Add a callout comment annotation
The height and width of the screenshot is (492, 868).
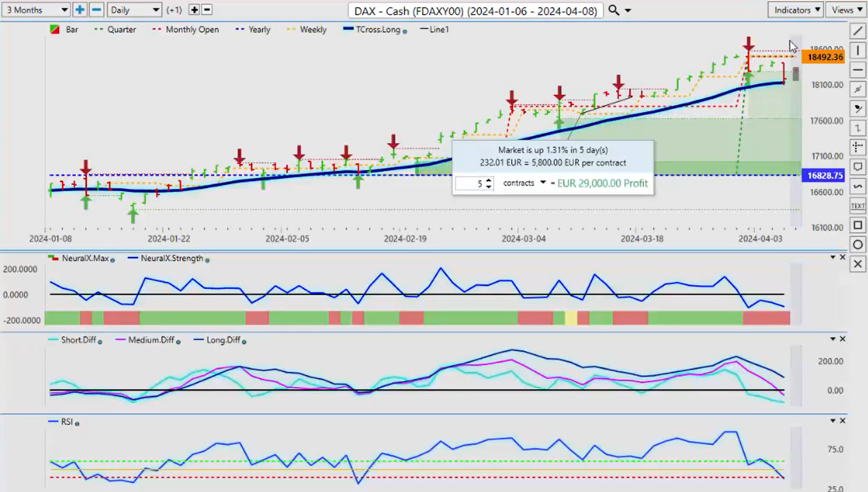click(858, 167)
